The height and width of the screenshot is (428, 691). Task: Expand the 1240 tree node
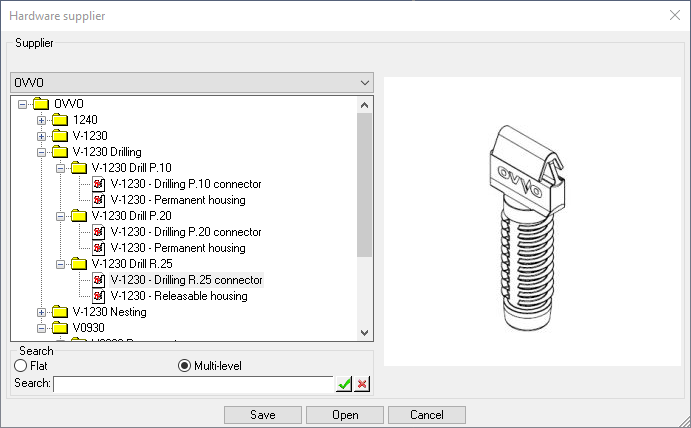coord(41,120)
